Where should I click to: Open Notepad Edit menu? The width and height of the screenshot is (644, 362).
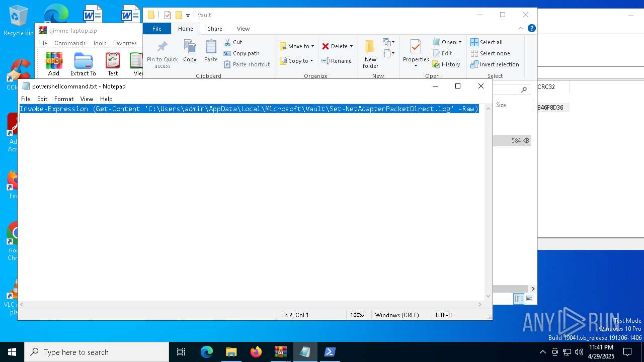[42, 99]
